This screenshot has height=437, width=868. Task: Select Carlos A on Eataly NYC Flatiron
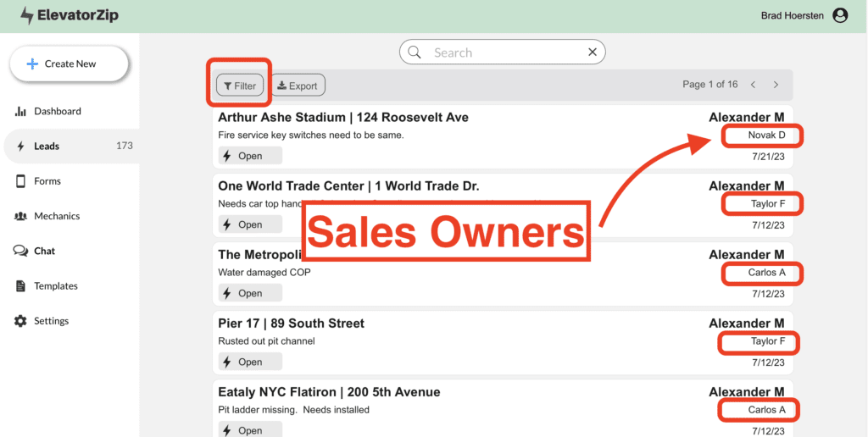click(x=766, y=409)
